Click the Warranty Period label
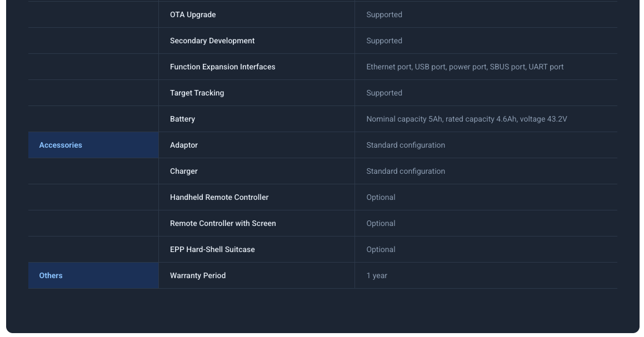 point(198,275)
